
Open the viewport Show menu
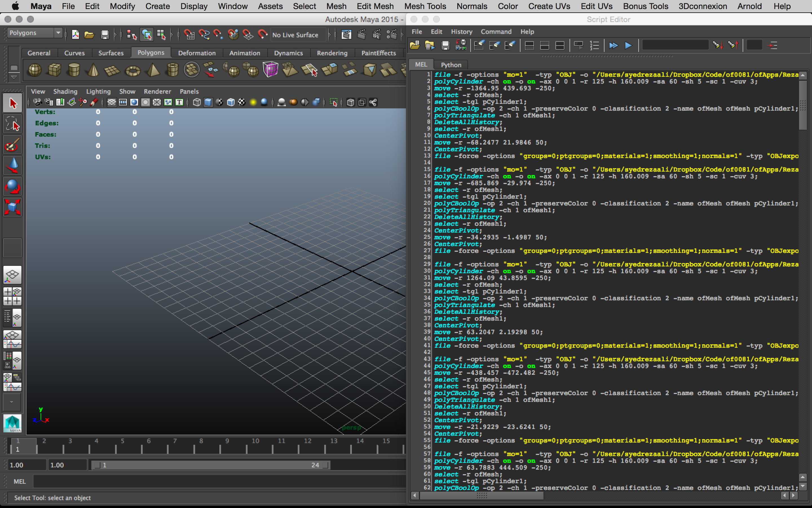tap(127, 91)
